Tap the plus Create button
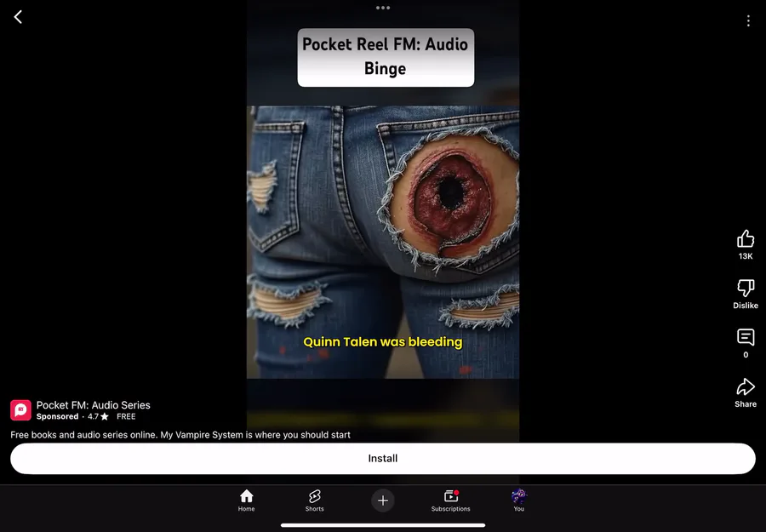Image resolution: width=766 pixels, height=532 pixels. click(383, 501)
